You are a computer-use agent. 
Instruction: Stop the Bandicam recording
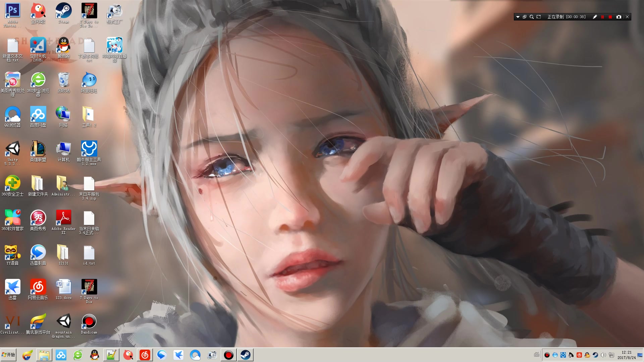tap(610, 17)
